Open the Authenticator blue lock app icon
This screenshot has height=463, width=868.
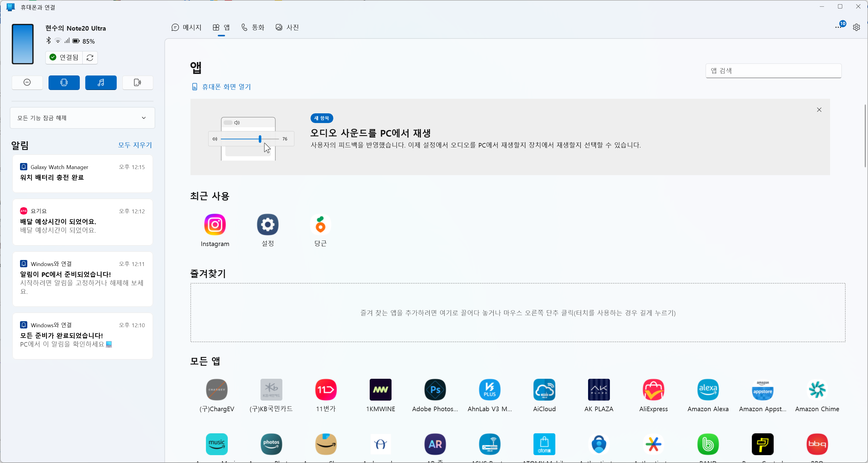(x=599, y=444)
